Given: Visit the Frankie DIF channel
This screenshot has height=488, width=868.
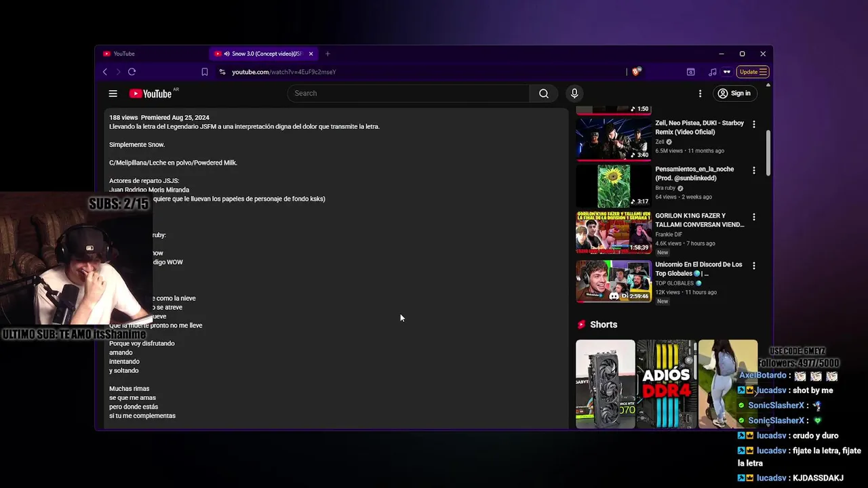Looking at the screenshot, I should pyautogui.click(x=669, y=235).
